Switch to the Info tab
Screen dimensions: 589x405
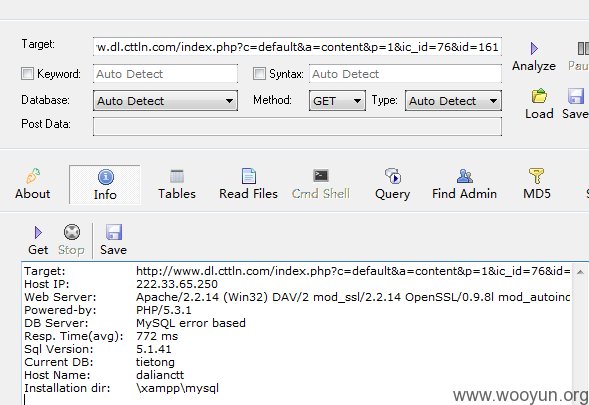pos(105,185)
